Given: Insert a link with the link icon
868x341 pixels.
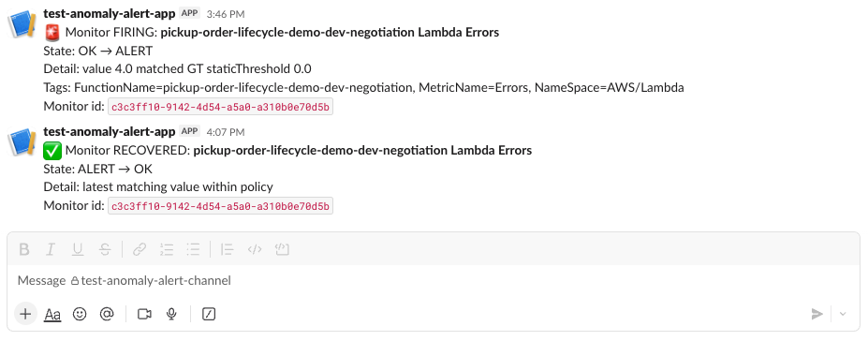Looking at the screenshot, I should coord(140,249).
